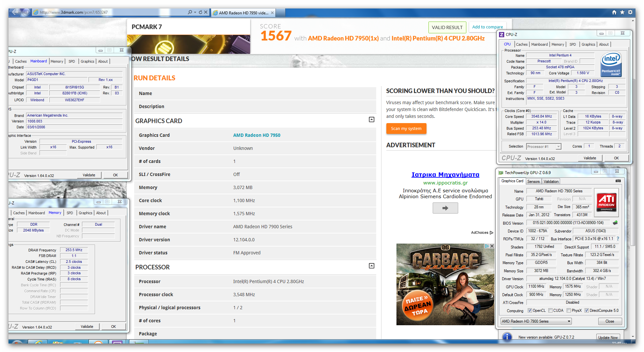Open SPD tab in CPU-Z Mainboard window
This screenshot has width=644, height=352.
tap(72, 61)
